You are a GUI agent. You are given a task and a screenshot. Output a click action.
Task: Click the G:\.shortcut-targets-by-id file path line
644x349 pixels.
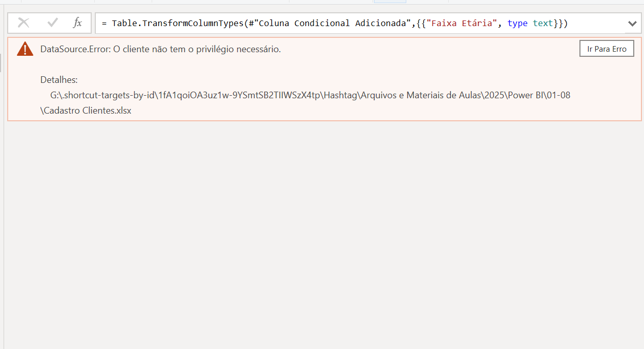[310, 95]
